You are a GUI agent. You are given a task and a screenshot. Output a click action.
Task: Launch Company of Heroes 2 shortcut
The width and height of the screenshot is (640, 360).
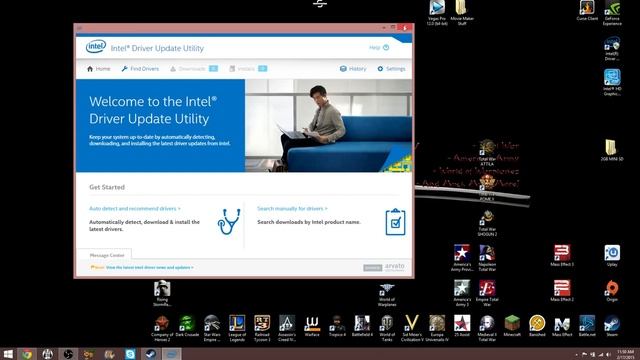pyautogui.click(x=162, y=328)
